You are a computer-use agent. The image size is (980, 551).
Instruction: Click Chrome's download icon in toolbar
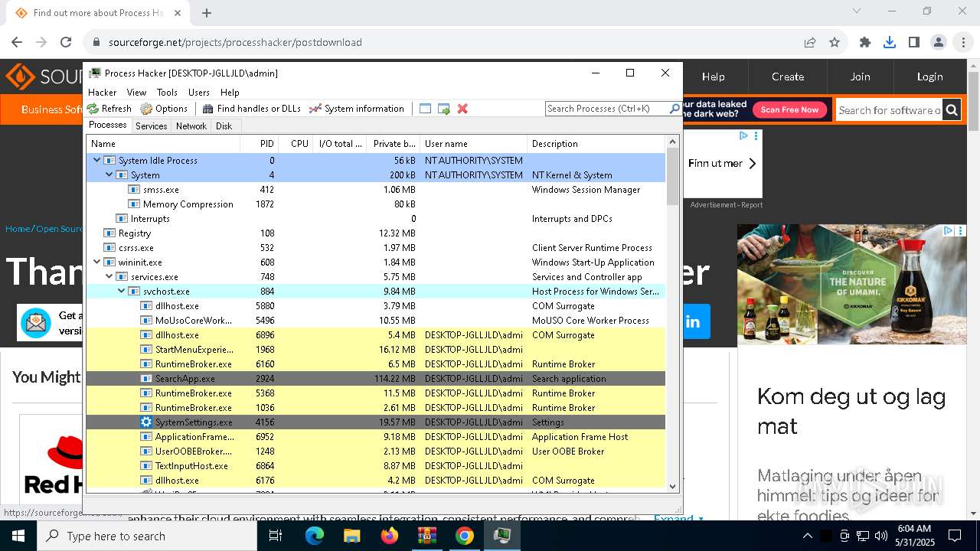pyautogui.click(x=890, y=42)
